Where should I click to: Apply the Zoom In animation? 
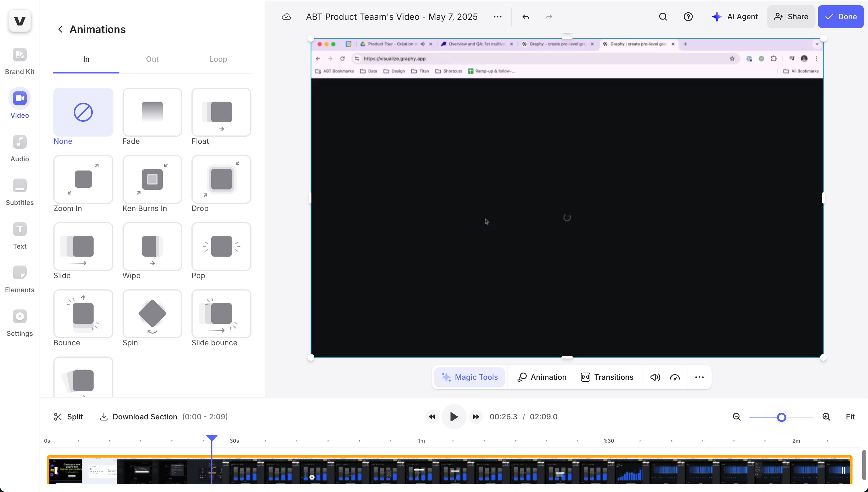[83, 179]
